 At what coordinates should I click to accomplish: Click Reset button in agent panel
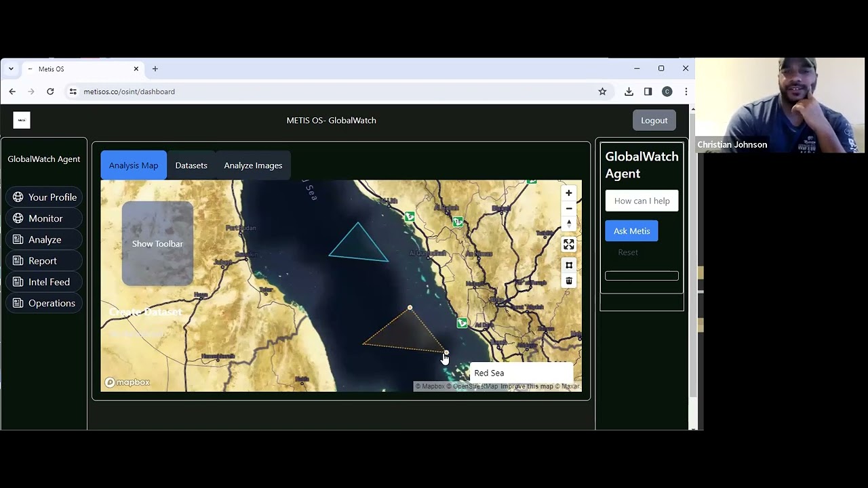pos(628,252)
